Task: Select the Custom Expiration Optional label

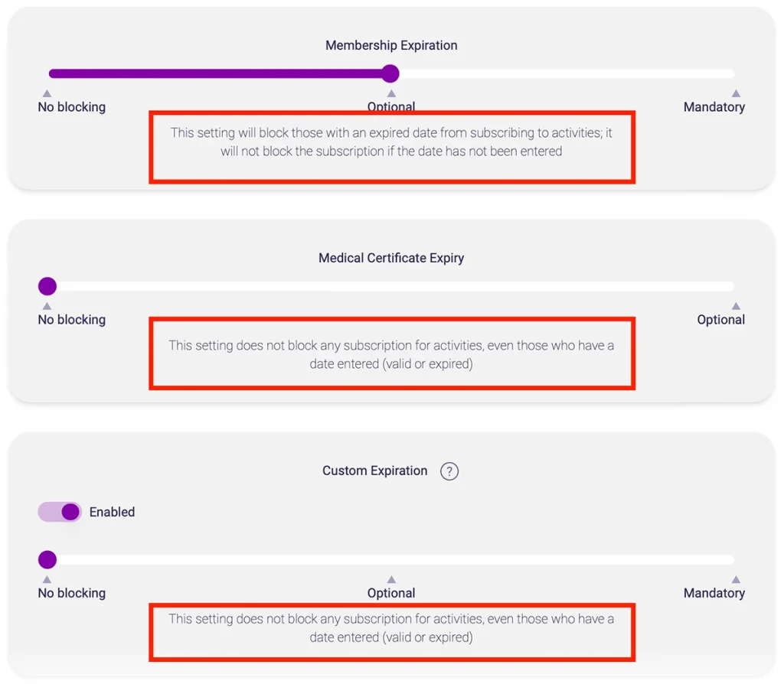Action: coord(391,593)
